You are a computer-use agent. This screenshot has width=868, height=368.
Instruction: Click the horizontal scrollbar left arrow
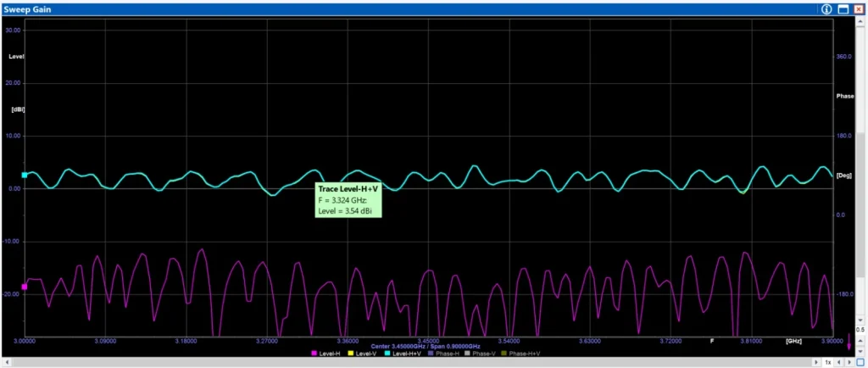pos(6,362)
